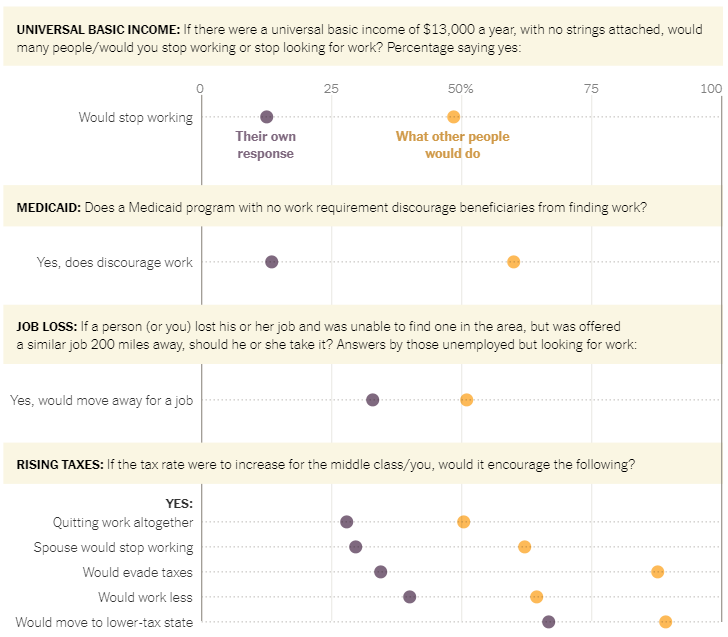
Task: Click the "Yes, does discourage work" row label
Action: 114,262
